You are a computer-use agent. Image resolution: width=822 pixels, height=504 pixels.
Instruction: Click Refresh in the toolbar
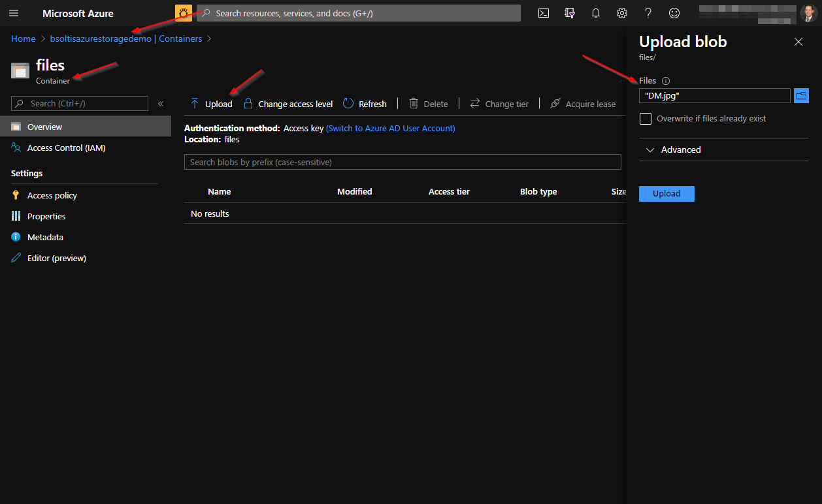coord(365,104)
